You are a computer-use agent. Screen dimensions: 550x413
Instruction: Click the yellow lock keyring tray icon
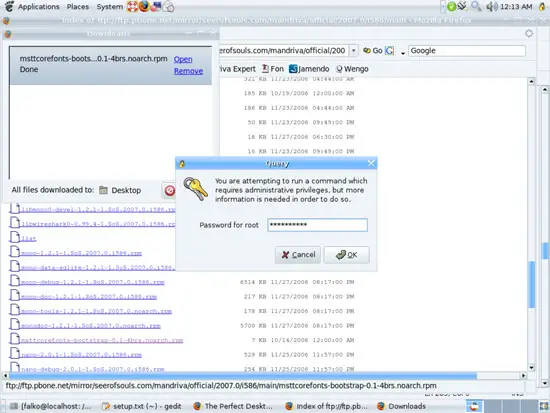coord(542,6)
